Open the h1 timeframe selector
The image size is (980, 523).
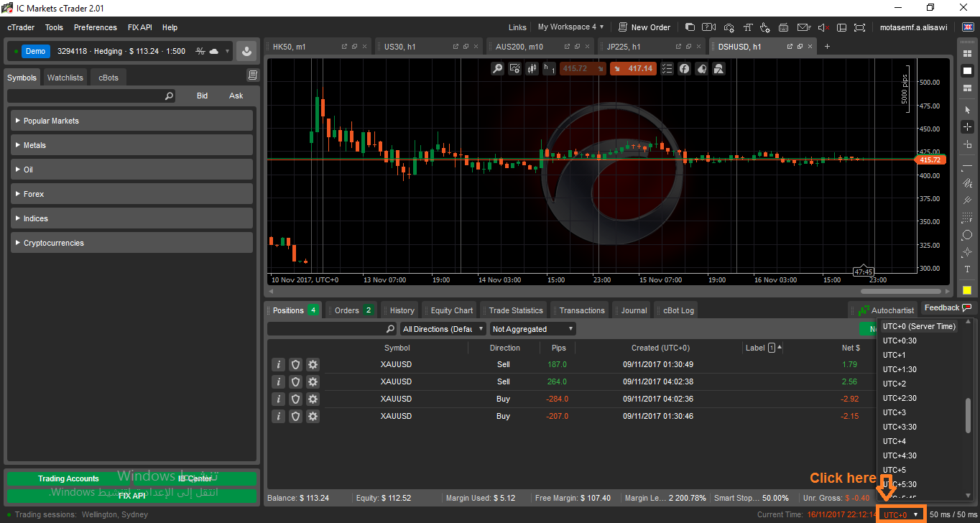pos(550,68)
